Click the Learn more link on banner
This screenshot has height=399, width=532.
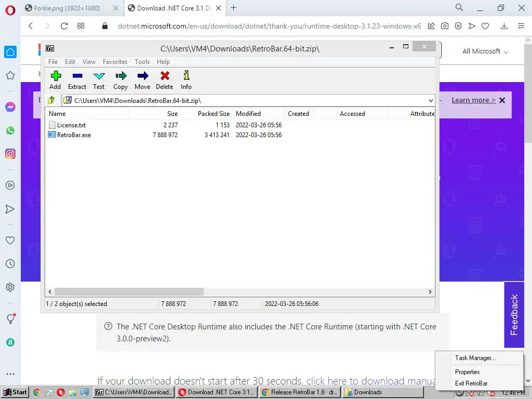[x=474, y=100]
